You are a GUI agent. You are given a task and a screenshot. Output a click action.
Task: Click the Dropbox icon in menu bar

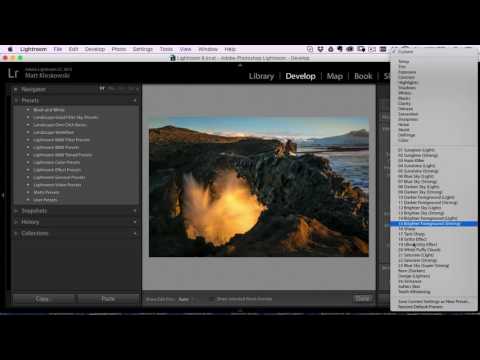point(320,49)
